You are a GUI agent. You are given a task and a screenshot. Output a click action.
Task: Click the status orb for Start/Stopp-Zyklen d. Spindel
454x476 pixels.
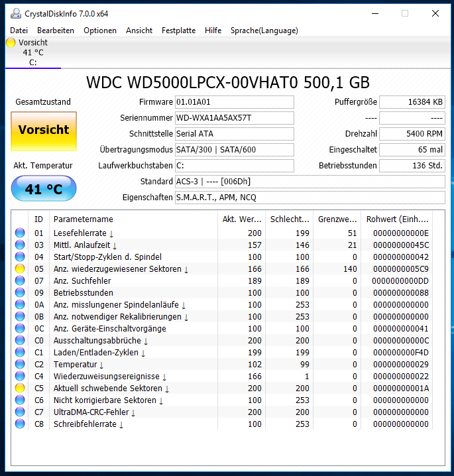point(20,257)
